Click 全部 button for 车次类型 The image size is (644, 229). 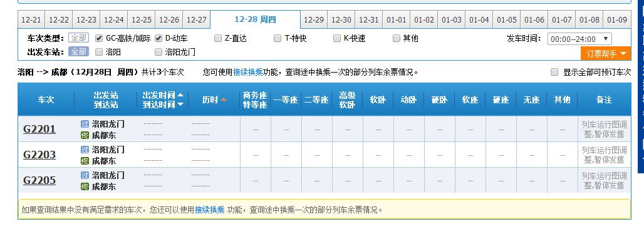click(x=78, y=38)
